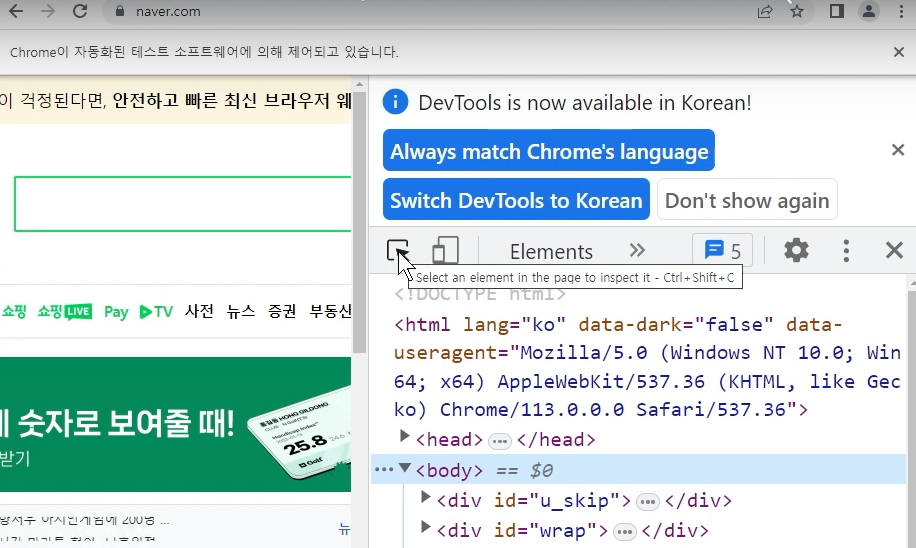Show more DevTools tabs chevron
Screen dimensions: 916x548
pos(637,251)
